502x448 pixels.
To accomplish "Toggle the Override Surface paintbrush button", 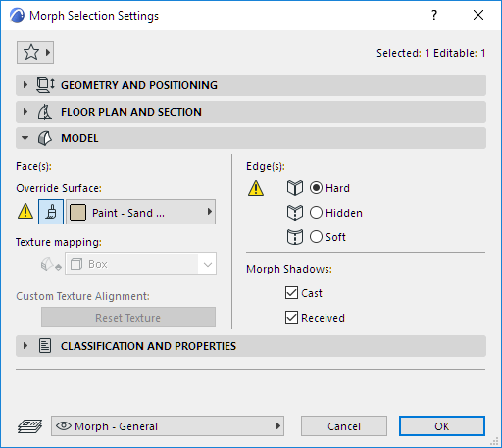I will coord(51,212).
